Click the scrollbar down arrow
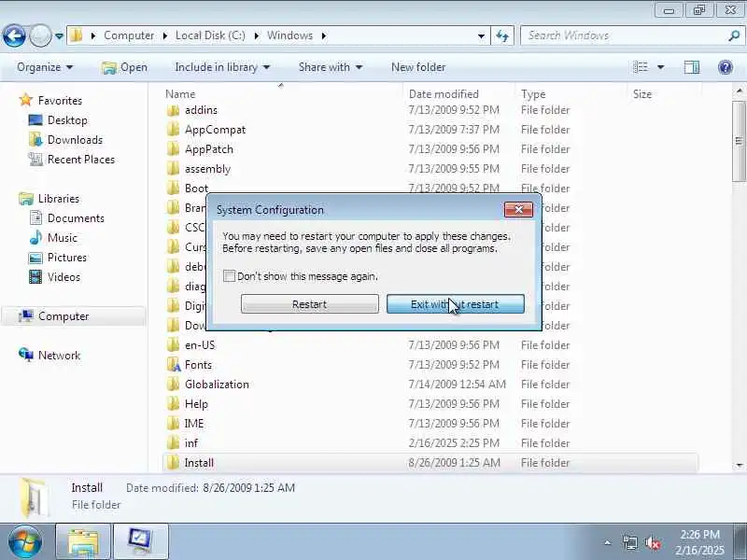 tap(739, 465)
